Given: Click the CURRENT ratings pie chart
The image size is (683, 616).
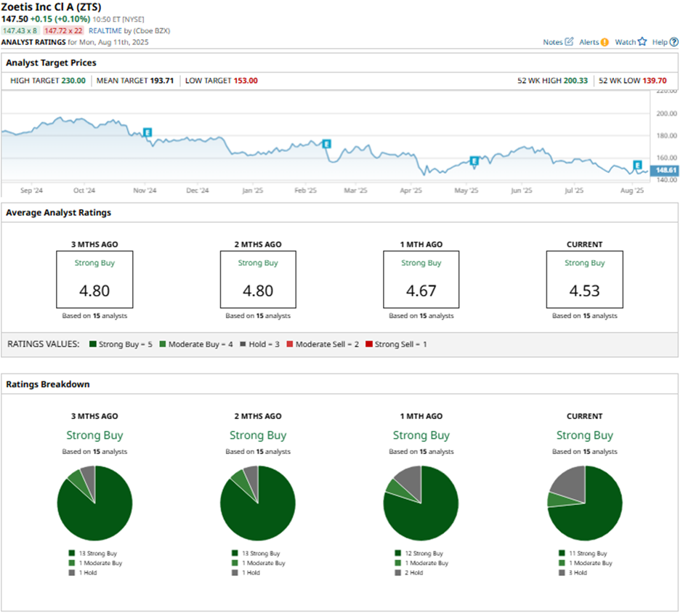Looking at the screenshot, I should click(x=585, y=503).
